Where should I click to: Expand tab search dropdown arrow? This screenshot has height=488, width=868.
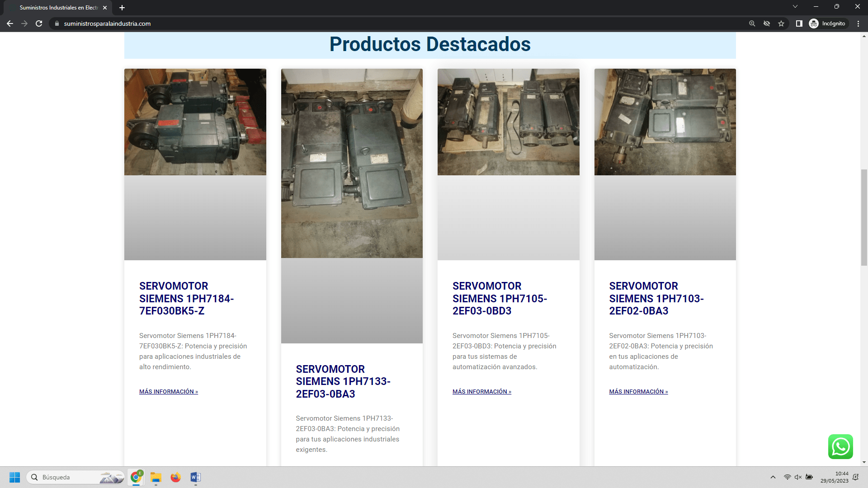[x=795, y=7]
